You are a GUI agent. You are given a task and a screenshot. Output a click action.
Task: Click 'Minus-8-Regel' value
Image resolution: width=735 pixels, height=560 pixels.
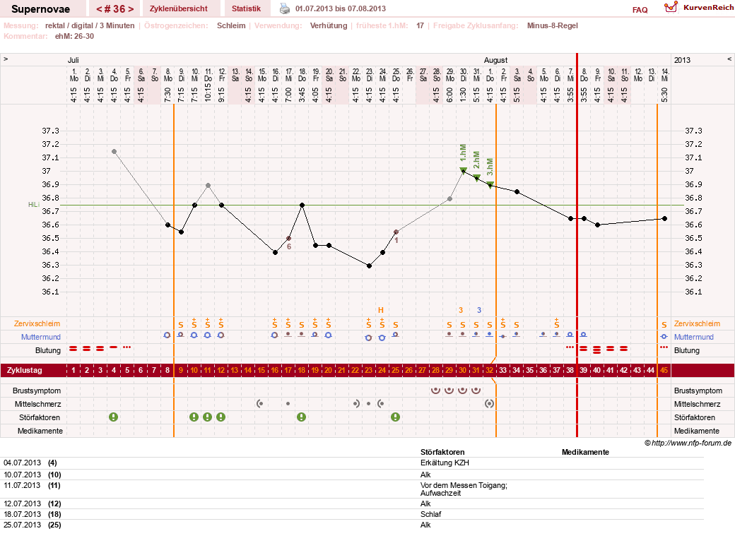pyautogui.click(x=552, y=25)
